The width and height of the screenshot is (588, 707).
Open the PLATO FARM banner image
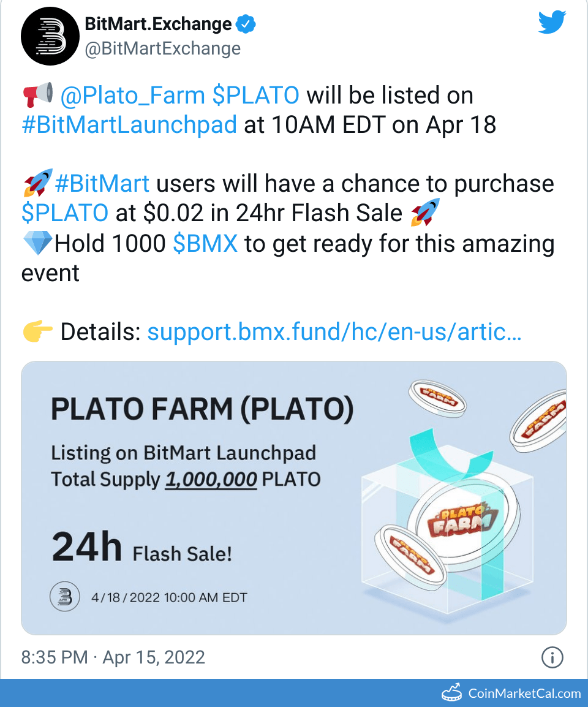294,497
